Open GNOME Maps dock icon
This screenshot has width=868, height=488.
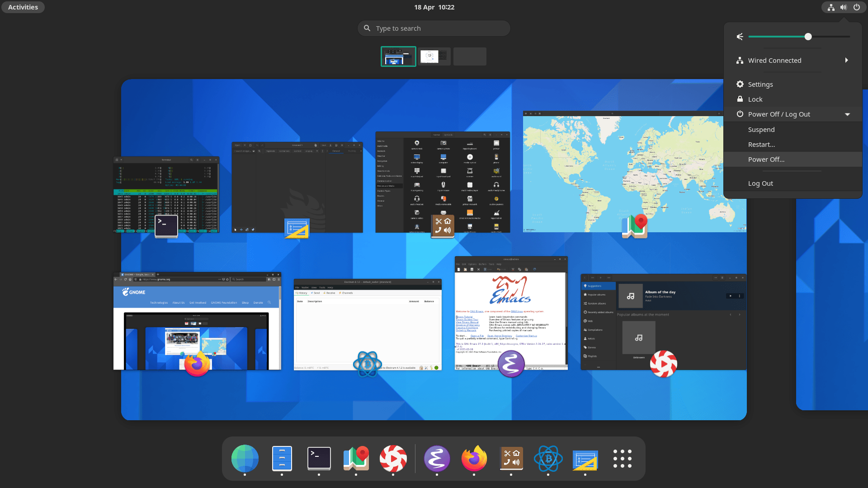(356, 459)
